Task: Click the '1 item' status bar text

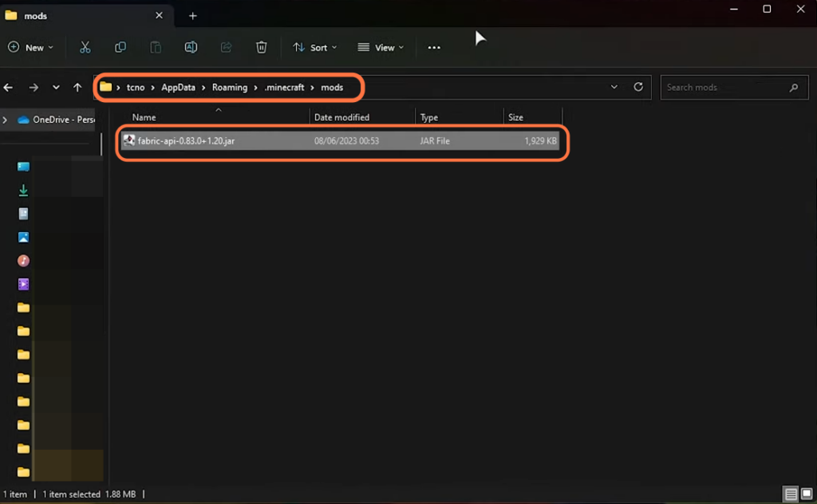Action: [x=15, y=494]
